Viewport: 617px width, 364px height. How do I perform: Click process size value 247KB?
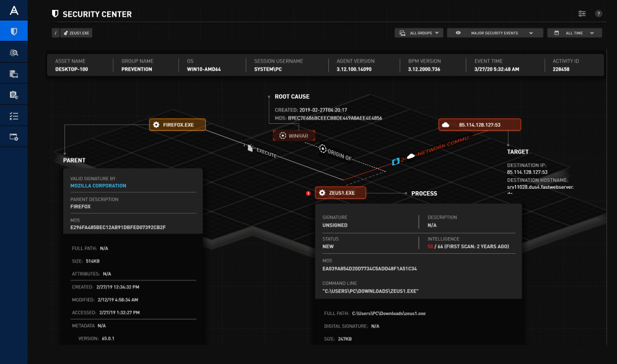coord(345,339)
